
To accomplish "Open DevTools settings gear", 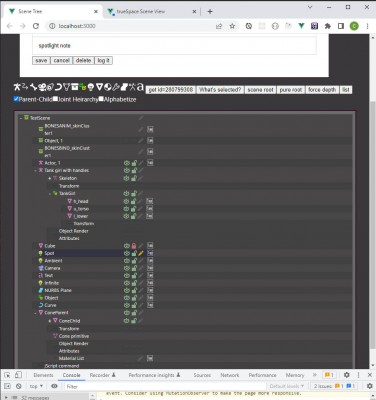I will pyautogui.click(x=347, y=375).
